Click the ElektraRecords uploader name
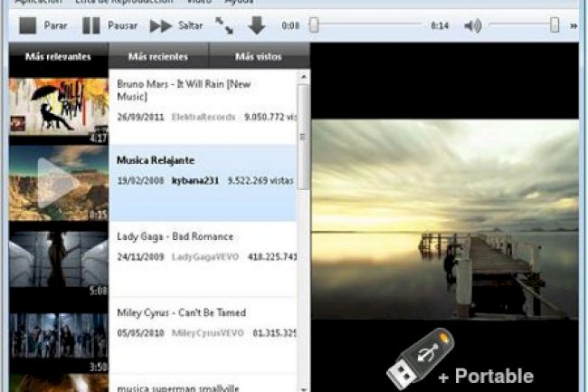The image size is (588, 392). pos(204,117)
